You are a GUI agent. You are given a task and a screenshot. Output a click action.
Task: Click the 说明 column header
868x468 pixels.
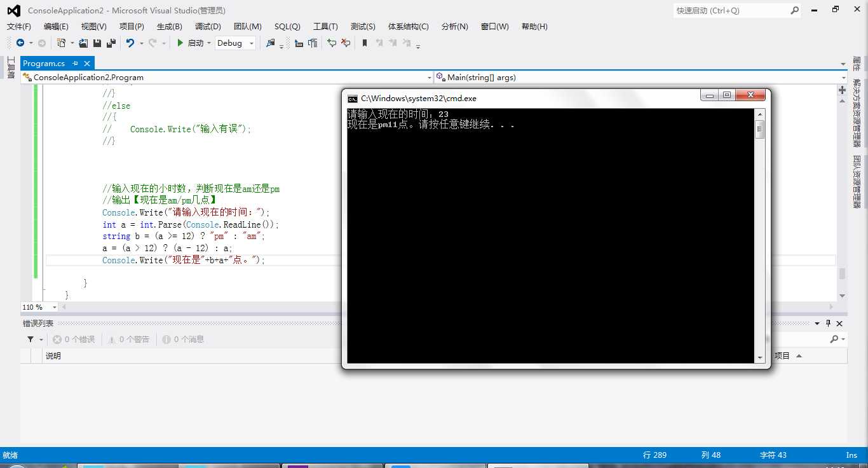[53, 356]
